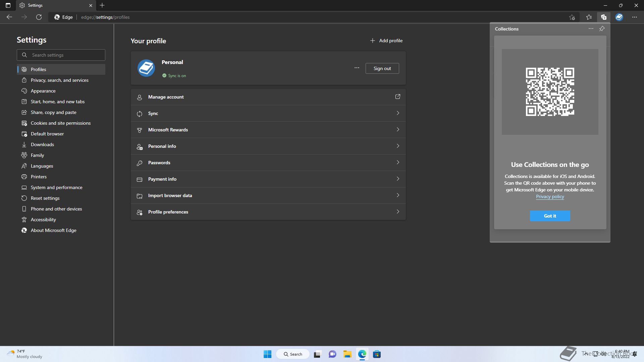Click the Personal profile picture
Image resolution: width=644 pixels, height=362 pixels.
click(x=146, y=68)
